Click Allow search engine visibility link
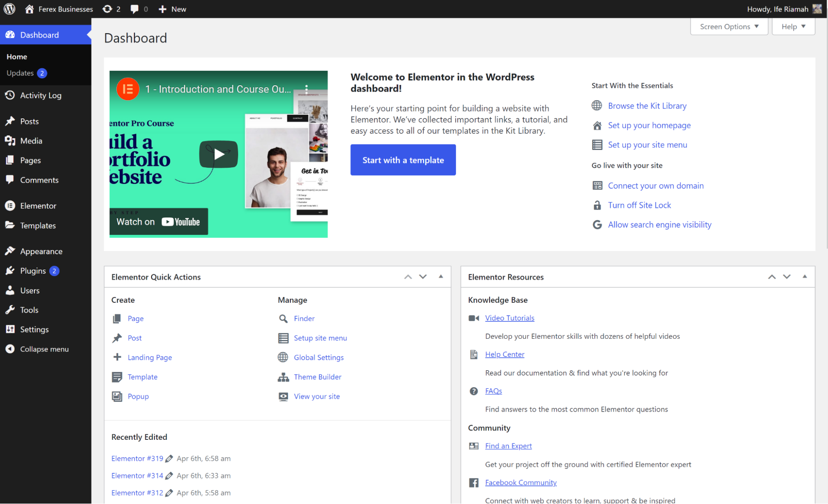Screen dimensions: 828x504 point(659,224)
